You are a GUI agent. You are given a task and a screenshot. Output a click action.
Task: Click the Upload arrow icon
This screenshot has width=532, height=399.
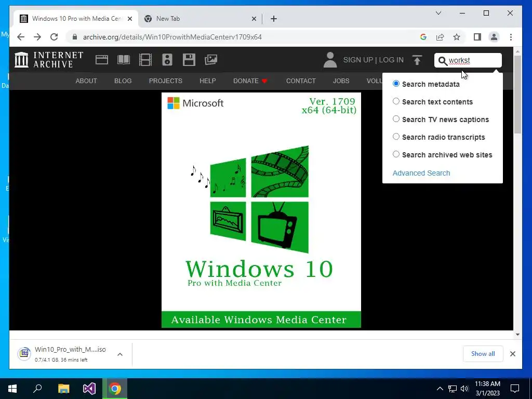click(x=417, y=60)
